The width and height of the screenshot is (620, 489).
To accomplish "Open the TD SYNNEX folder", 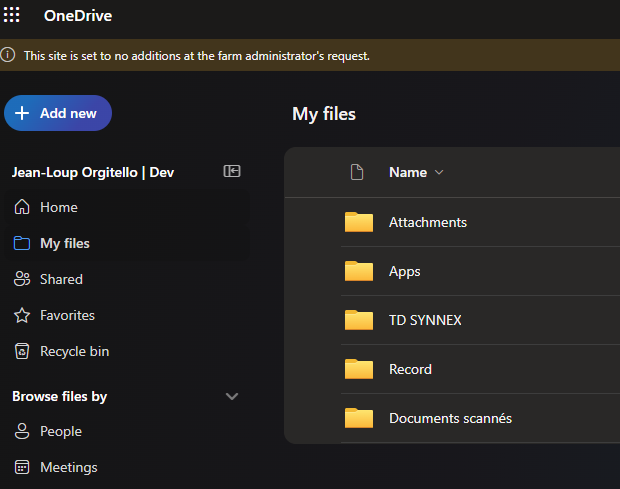I will tap(425, 320).
